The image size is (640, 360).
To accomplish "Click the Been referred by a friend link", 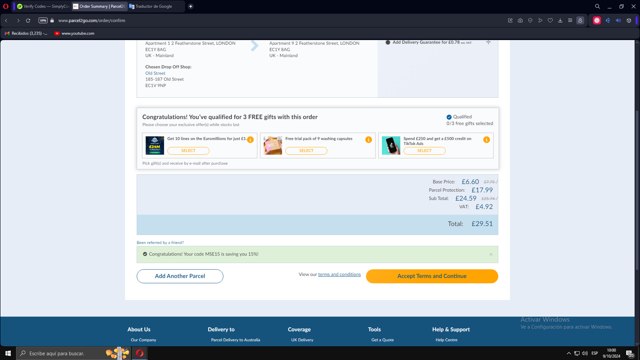I will click(x=160, y=242).
